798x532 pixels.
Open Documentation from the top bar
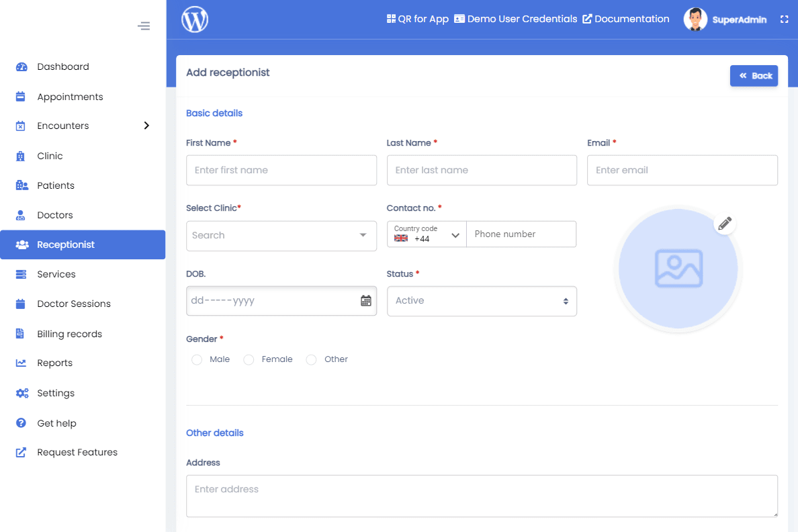[625, 19]
